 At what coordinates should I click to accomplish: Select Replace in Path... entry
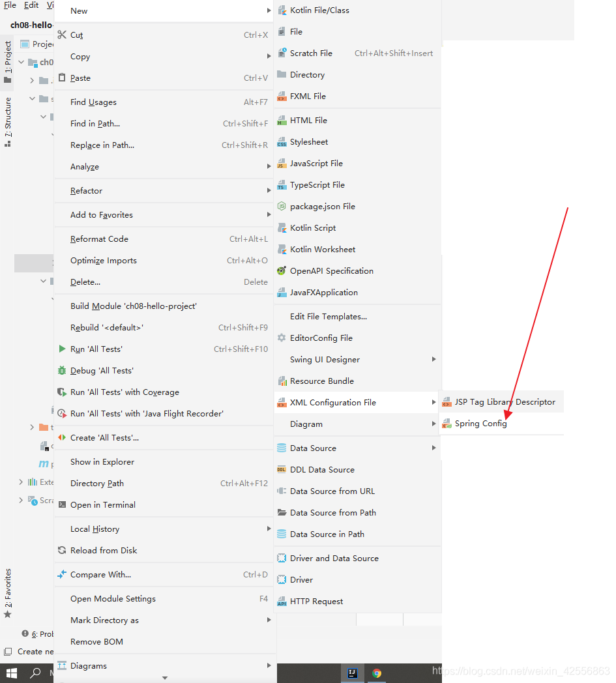pos(164,145)
